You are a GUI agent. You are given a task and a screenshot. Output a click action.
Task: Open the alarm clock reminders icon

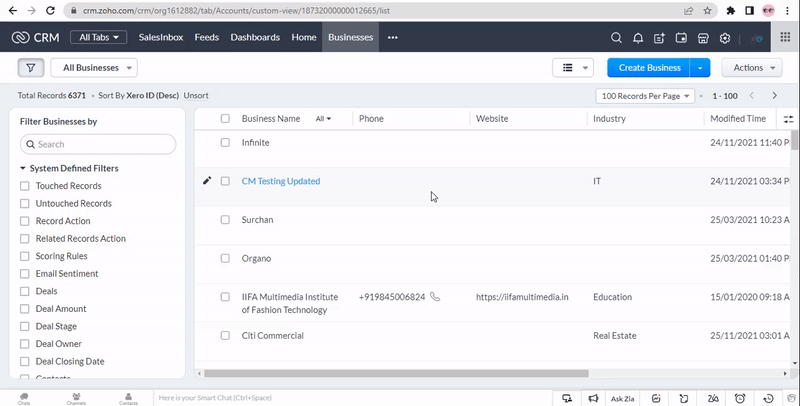click(740, 398)
